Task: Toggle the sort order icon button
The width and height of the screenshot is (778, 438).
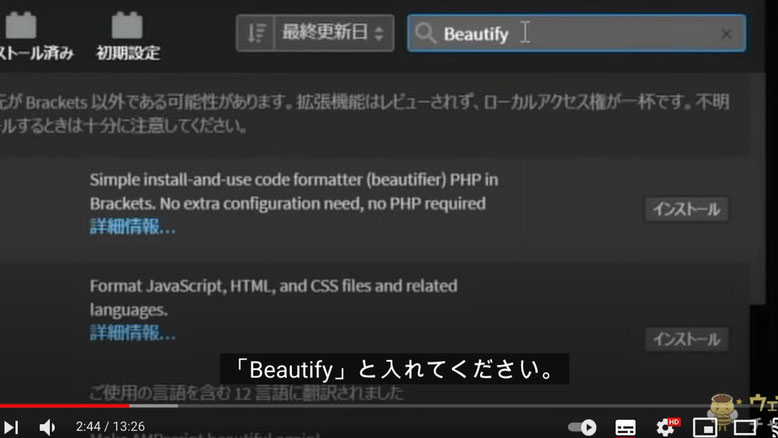Action: [256, 33]
